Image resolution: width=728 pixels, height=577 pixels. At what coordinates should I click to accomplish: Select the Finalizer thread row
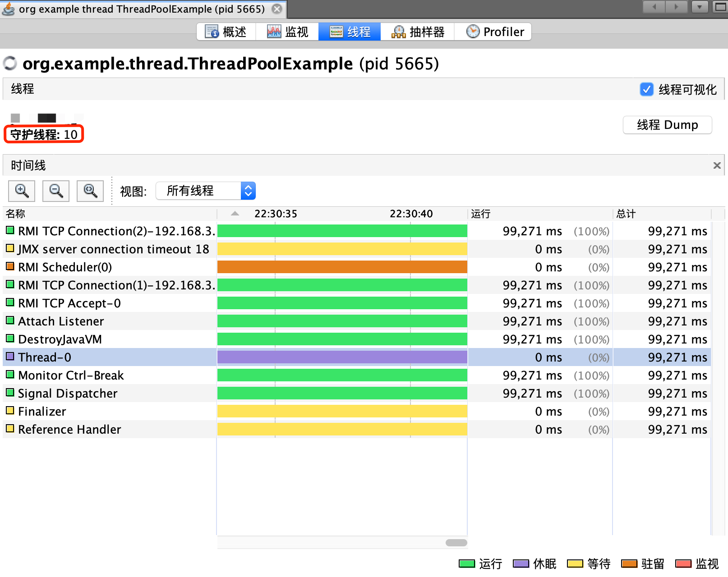(357, 411)
